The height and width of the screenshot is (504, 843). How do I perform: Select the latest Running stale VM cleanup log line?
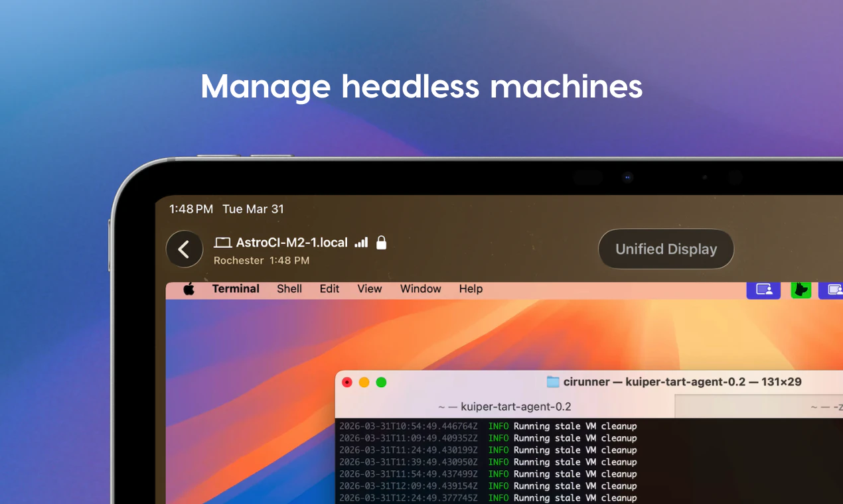click(488, 497)
